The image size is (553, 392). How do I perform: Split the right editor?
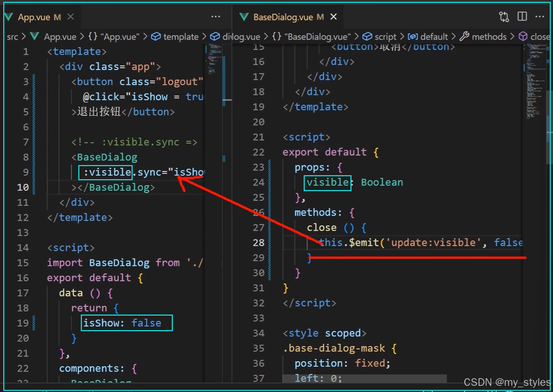(522, 16)
